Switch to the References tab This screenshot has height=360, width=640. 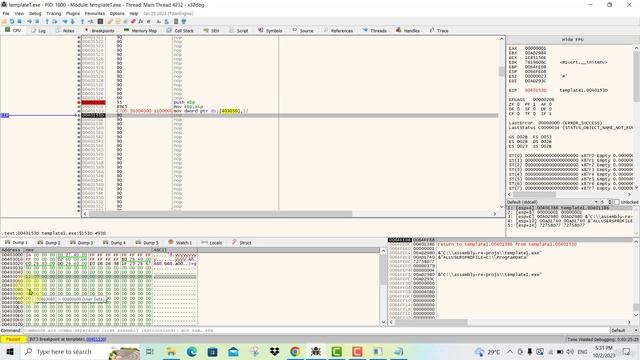coord(338,31)
